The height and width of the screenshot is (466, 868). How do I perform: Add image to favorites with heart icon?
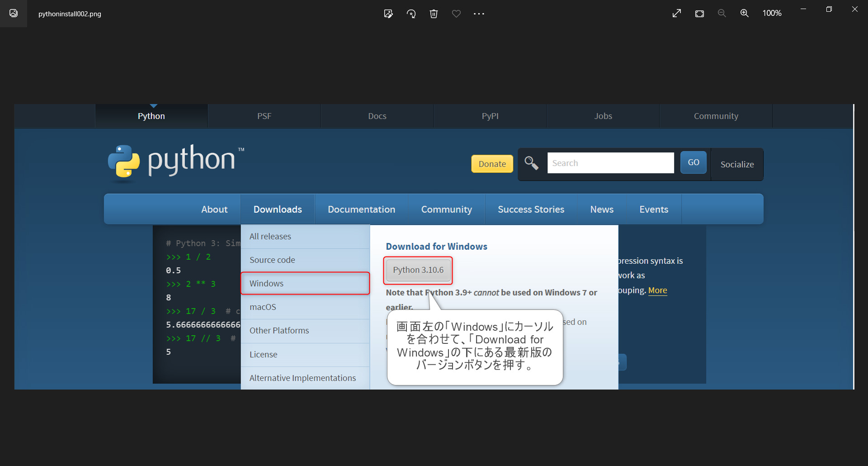456,14
